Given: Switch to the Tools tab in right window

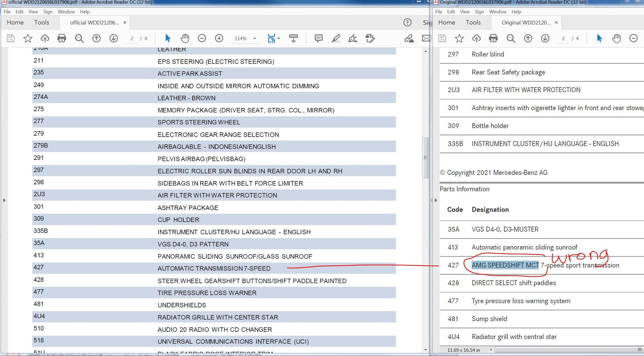Looking at the screenshot, I should click(x=473, y=23).
